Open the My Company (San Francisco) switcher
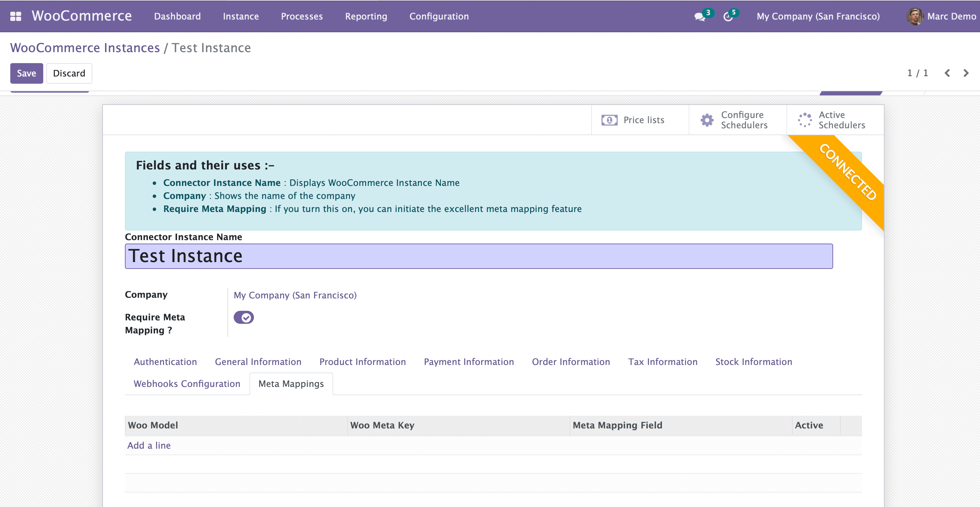The image size is (980, 507). pos(818,16)
